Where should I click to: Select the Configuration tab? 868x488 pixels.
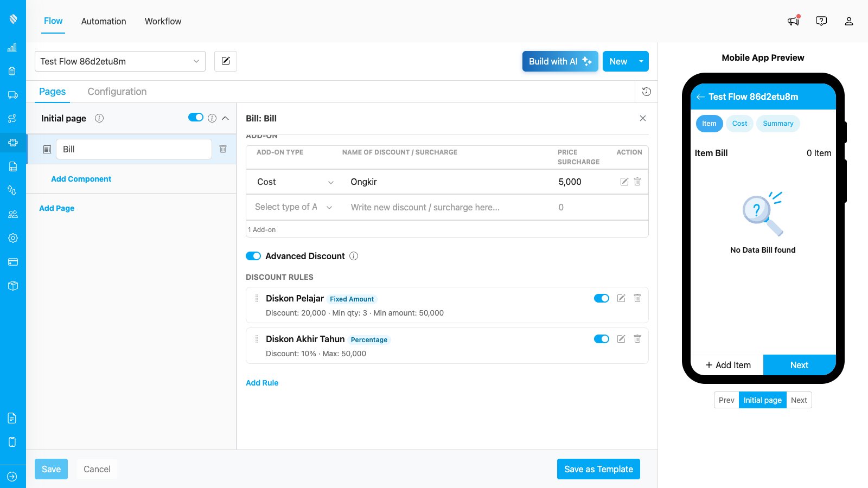pos(117,92)
